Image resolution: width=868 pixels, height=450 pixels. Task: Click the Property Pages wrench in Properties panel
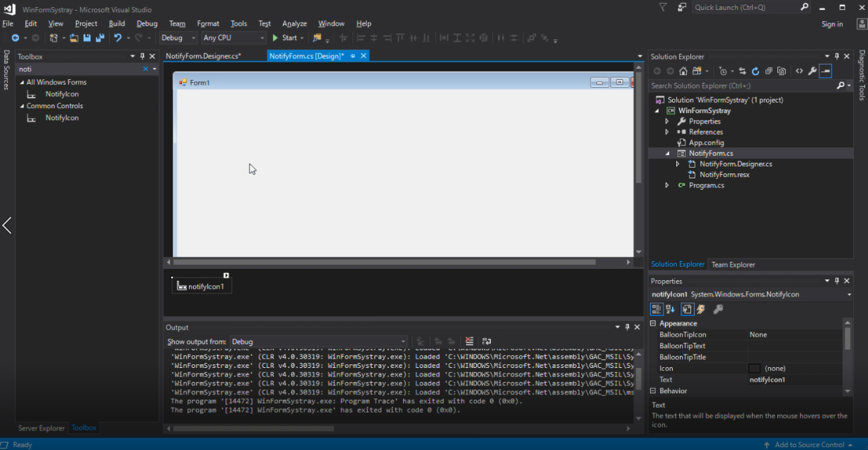tap(718, 309)
